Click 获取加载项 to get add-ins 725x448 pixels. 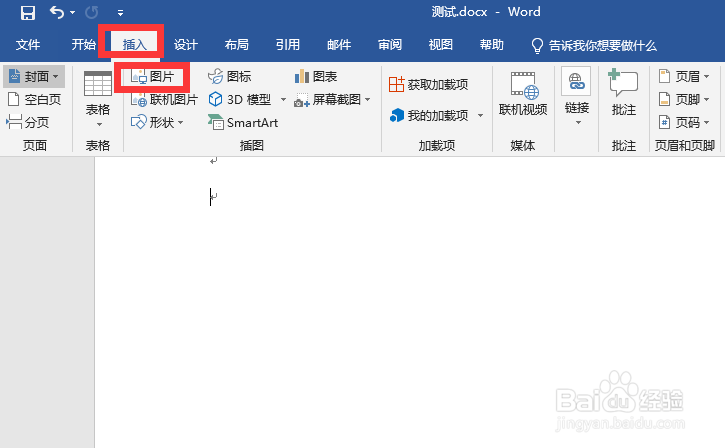428,85
